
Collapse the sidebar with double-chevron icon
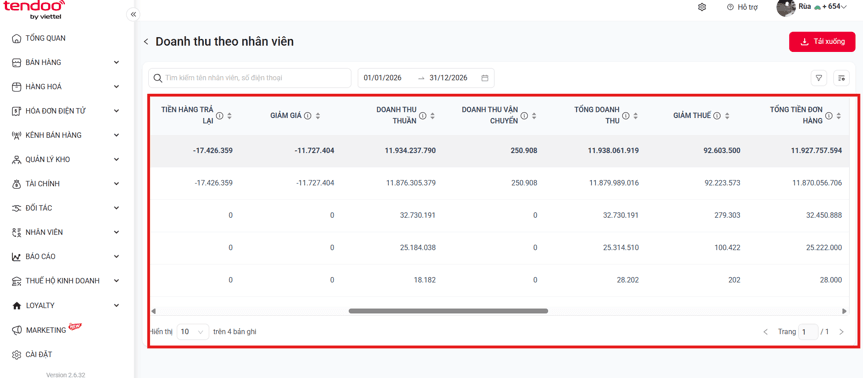[x=133, y=15]
